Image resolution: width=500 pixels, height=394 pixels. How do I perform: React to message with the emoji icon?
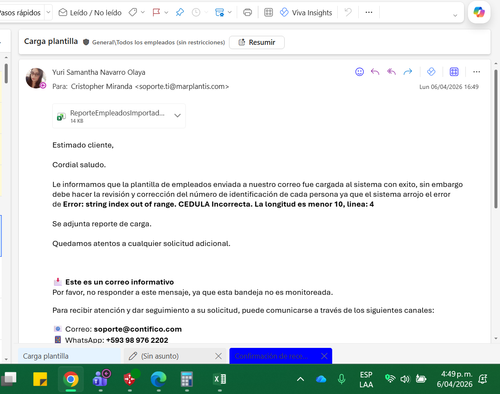coord(359,72)
